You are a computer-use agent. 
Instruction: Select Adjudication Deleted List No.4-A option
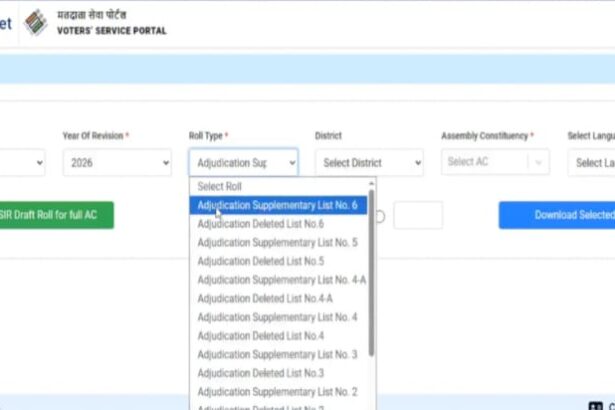click(x=264, y=298)
